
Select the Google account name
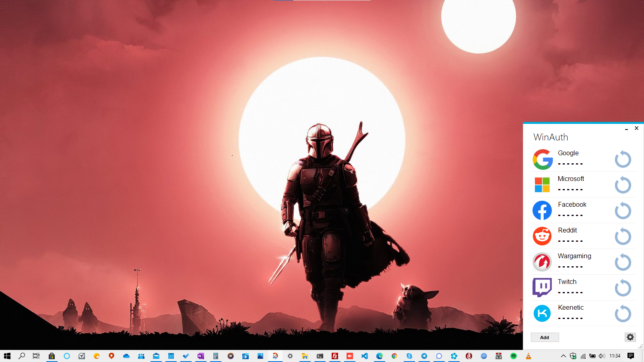[x=568, y=153]
